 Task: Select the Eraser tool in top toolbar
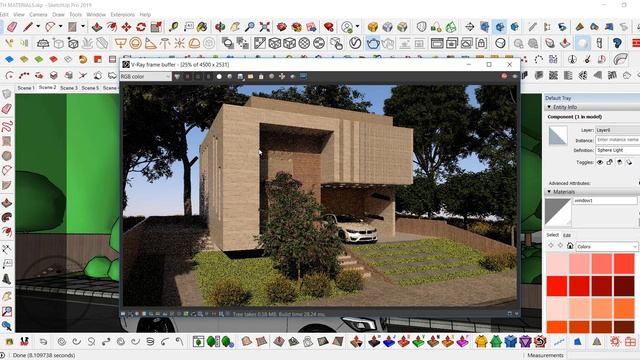[x=12, y=27]
